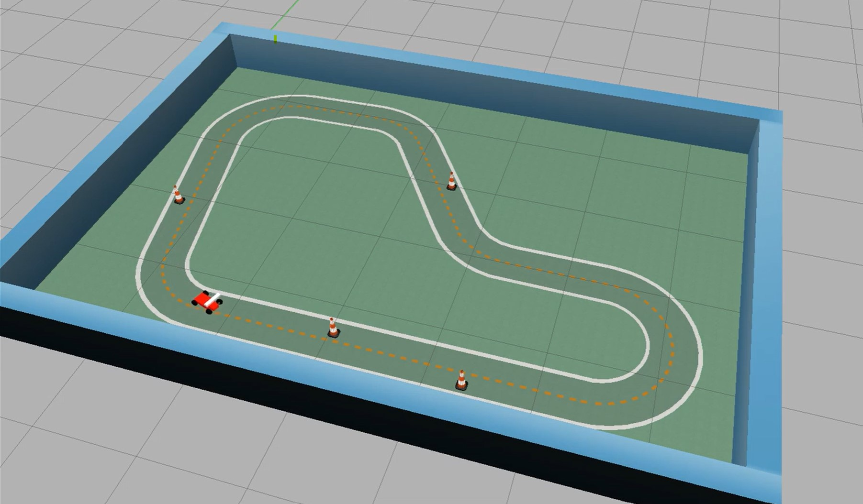Click the black outer face of the near wall
Screen dimensions: 863x504
pyautogui.click(x=287, y=383)
